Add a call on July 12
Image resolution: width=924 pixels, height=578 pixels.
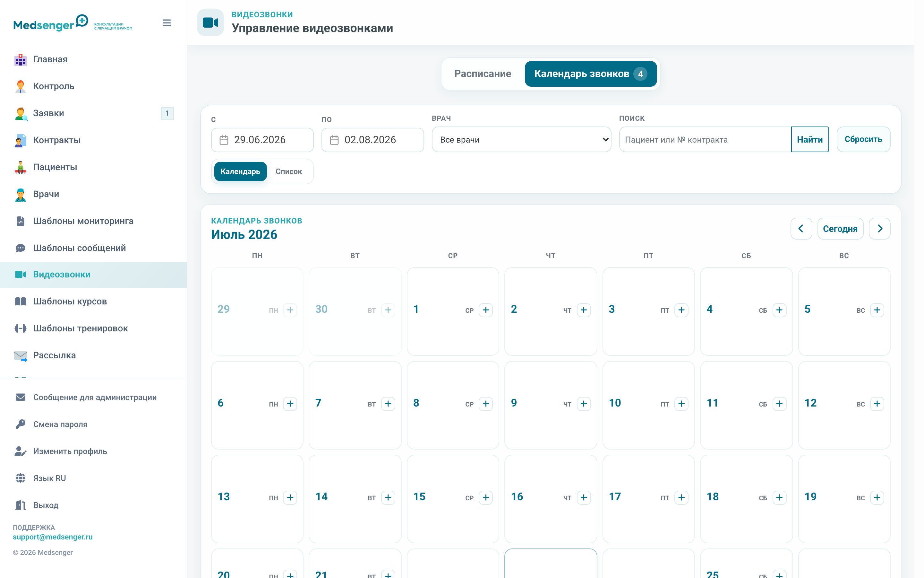point(877,404)
